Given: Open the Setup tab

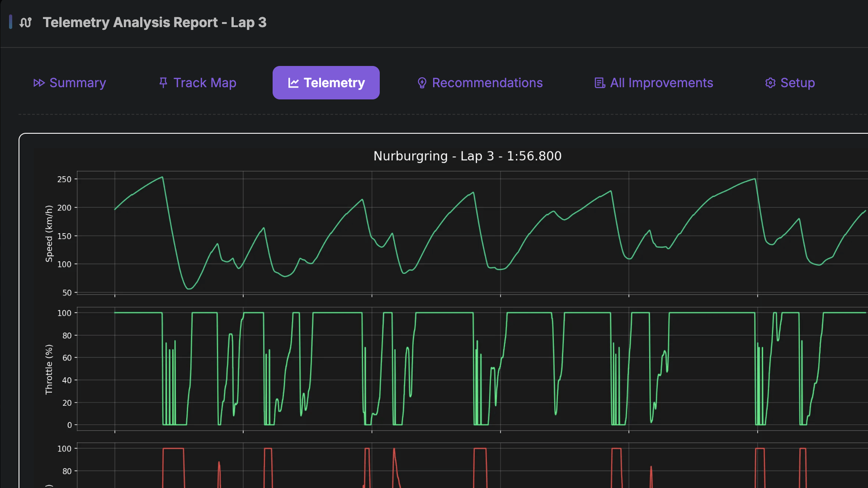Looking at the screenshot, I should tap(797, 83).
